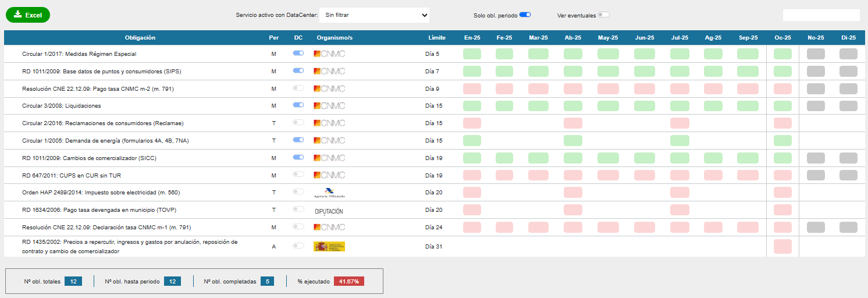The width and height of the screenshot is (868, 298).
Task: Click CNMC logo in Circular 3/2008 Liquidaciones row
Action: [329, 106]
